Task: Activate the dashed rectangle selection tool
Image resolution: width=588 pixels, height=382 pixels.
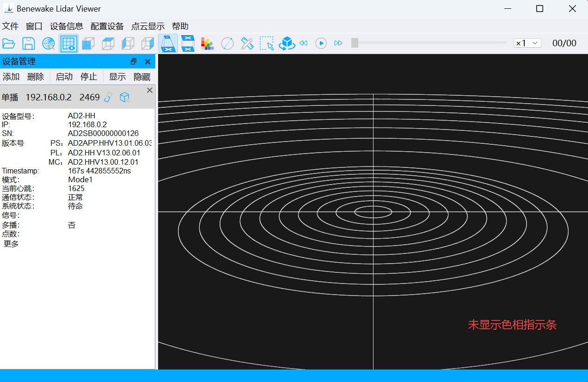Action: pos(267,43)
